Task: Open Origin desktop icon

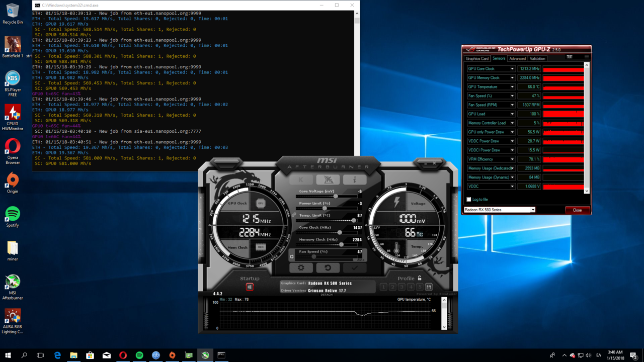Action: pyautogui.click(x=13, y=183)
